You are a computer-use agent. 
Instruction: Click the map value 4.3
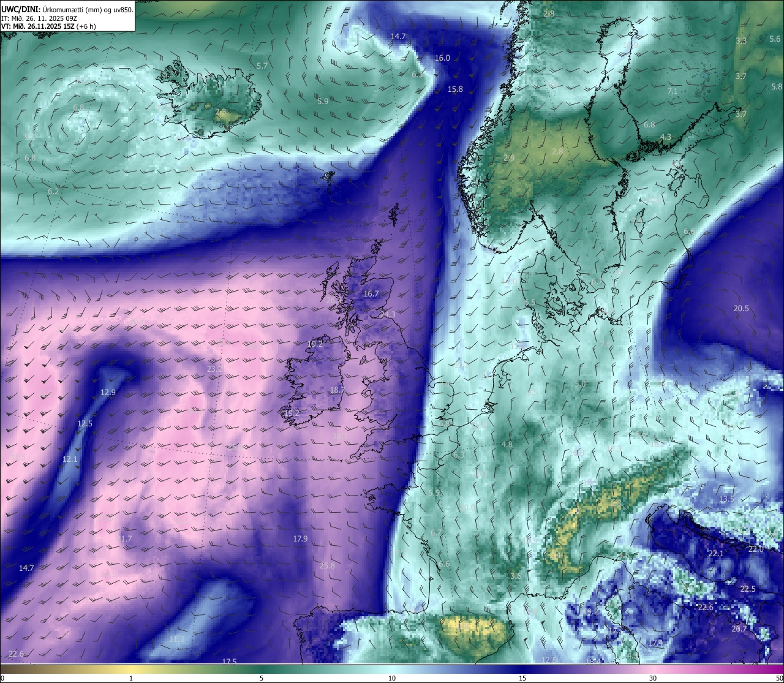(x=666, y=137)
